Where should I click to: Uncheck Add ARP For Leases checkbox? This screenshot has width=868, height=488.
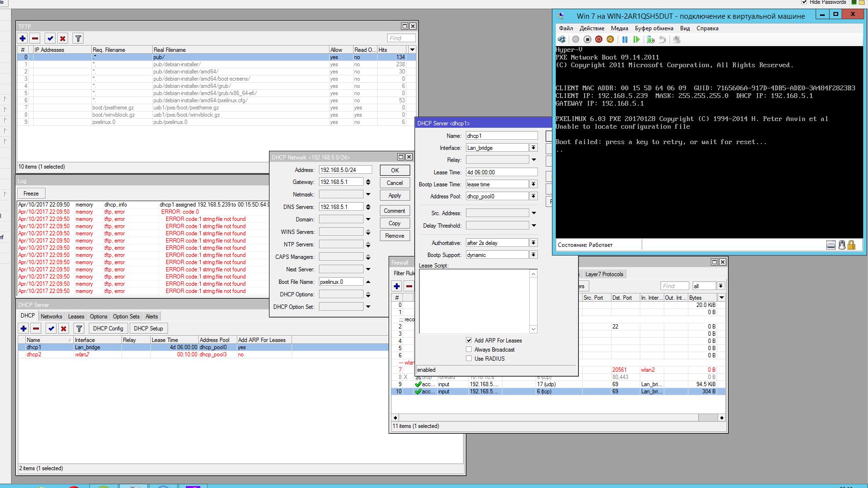[469, 340]
